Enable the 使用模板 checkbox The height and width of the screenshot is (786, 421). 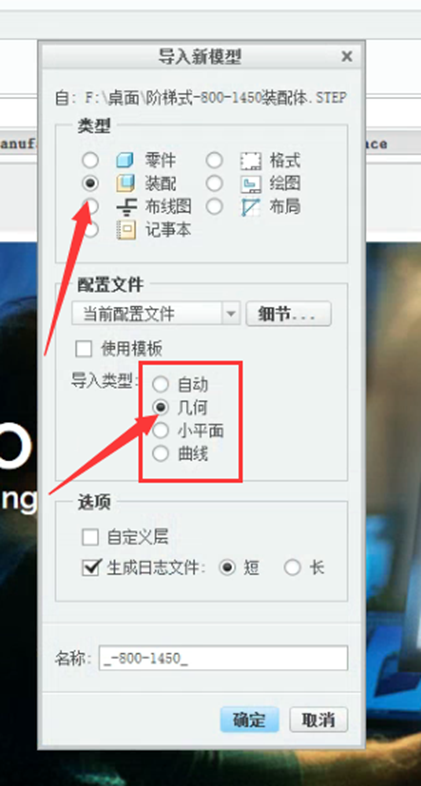pyautogui.click(x=83, y=348)
